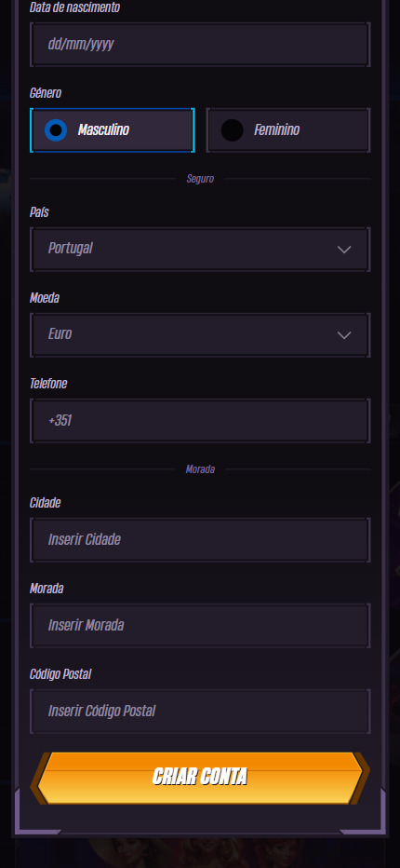The width and height of the screenshot is (400, 868).
Task: Click the Género label
Action: point(46,93)
